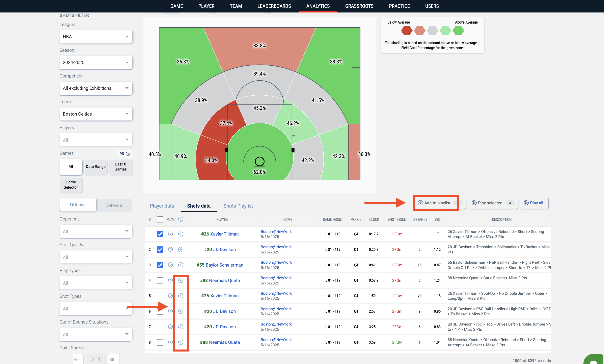Open the Season dropdown showing 2024-2025
Viewport: 604px width, 364px height.
95,62
